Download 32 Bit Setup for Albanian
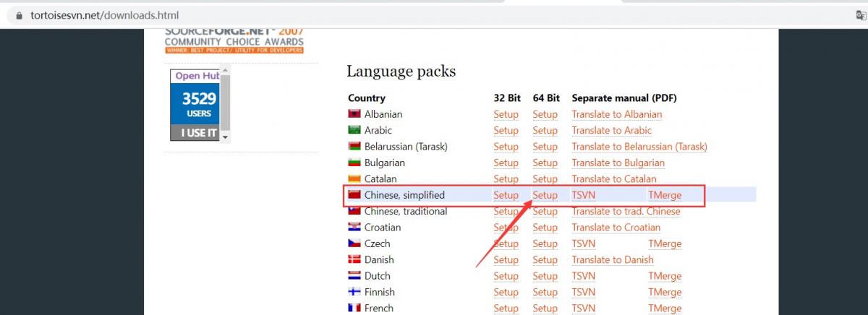This screenshot has height=315, width=868. click(x=506, y=114)
